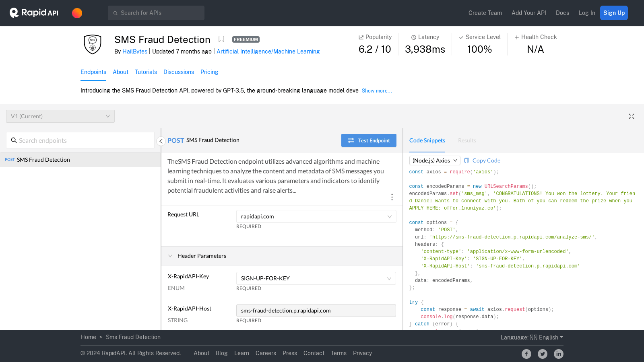Open the footer Blog link
The image size is (644, 362).
222,353
